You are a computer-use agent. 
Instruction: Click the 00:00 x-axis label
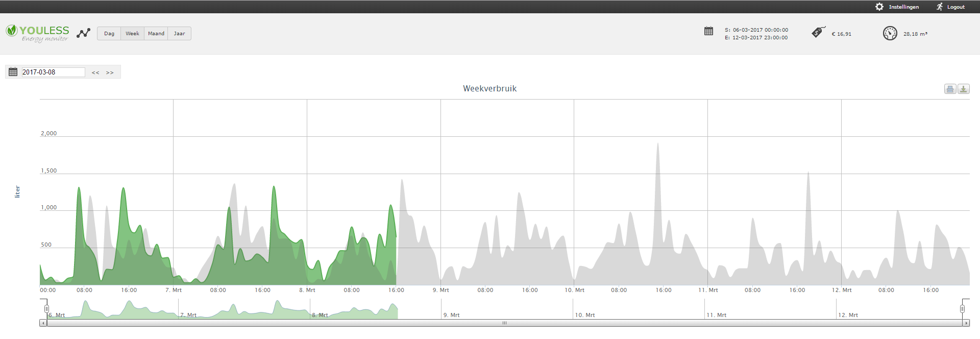[x=48, y=290]
